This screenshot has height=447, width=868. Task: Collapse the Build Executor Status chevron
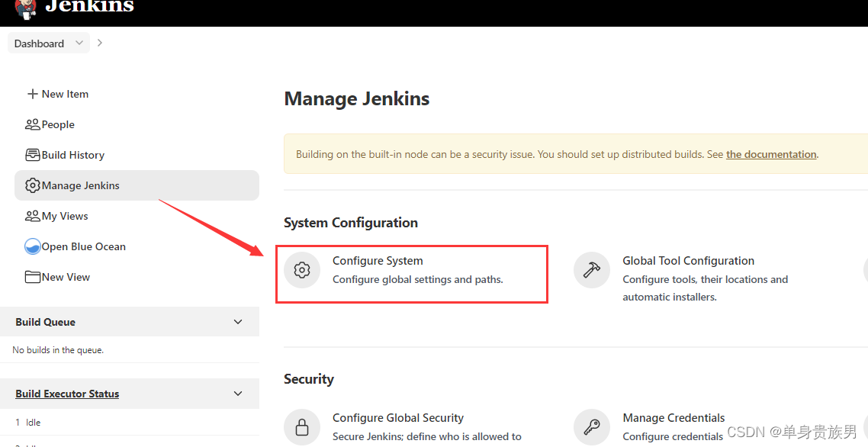pyautogui.click(x=238, y=394)
